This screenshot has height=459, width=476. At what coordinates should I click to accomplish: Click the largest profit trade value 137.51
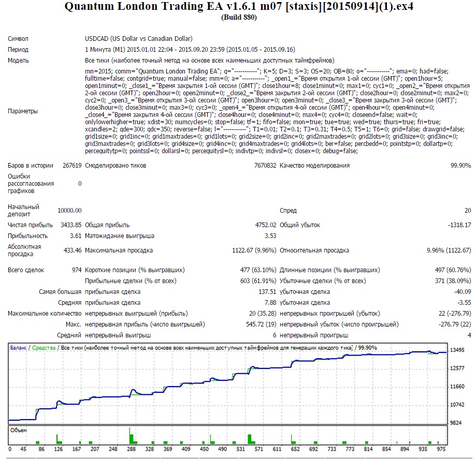(x=267, y=291)
